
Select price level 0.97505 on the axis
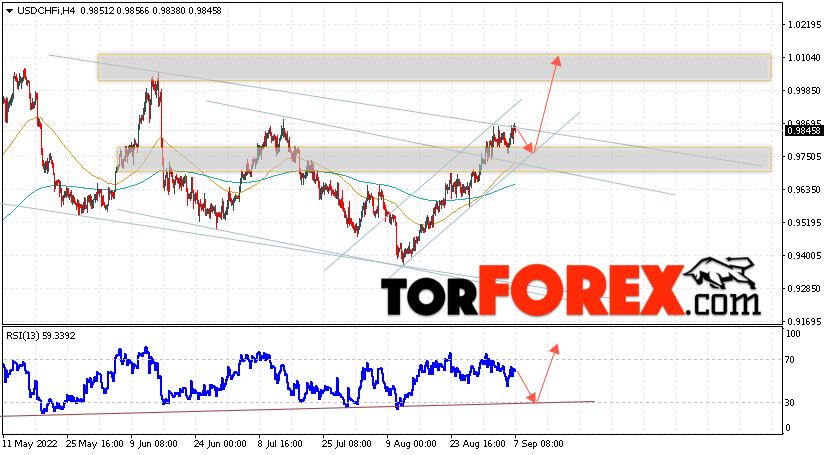point(804,156)
